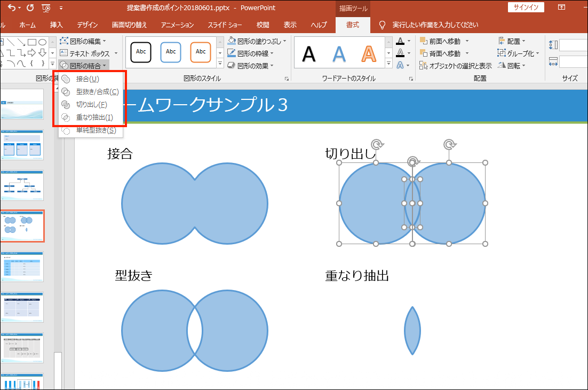588x390 pixels.
Task: Expand the 図形の塗りつぶし dropdown
Action: 284,41
